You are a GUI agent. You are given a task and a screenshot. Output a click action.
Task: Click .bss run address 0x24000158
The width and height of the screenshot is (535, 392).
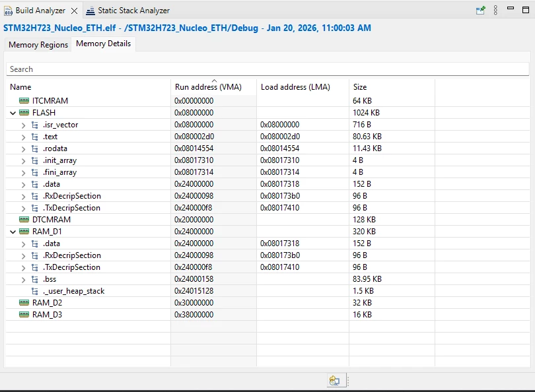click(194, 279)
